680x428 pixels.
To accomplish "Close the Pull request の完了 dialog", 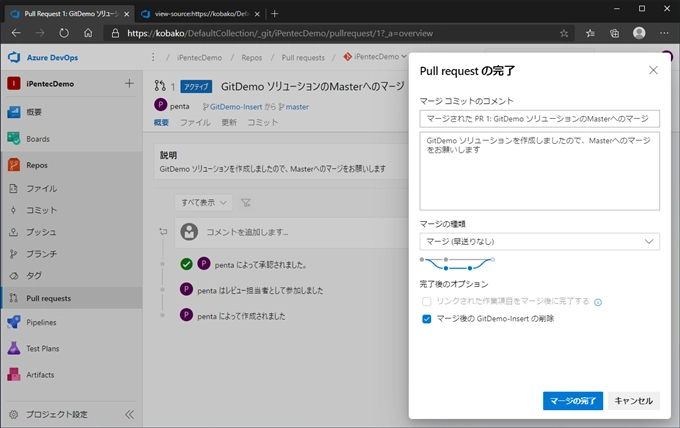I will [653, 70].
